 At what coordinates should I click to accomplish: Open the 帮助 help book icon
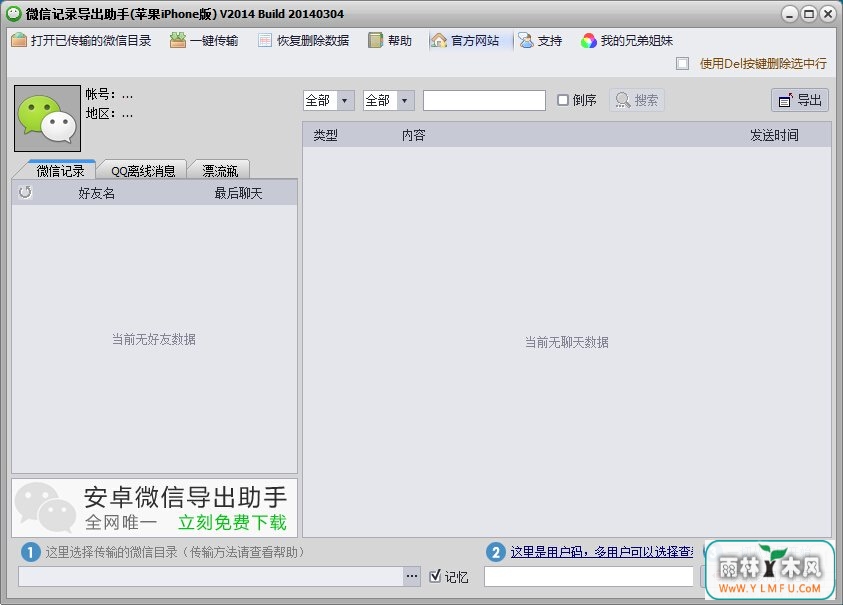[x=375, y=40]
